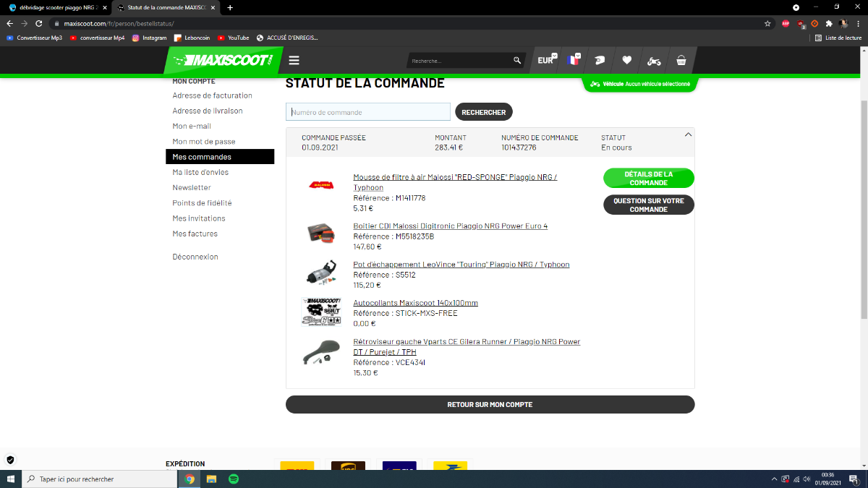Click the green Détails de la commande button
Image resolution: width=868 pixels, height=488 pixels.
[x=648, y=179]
